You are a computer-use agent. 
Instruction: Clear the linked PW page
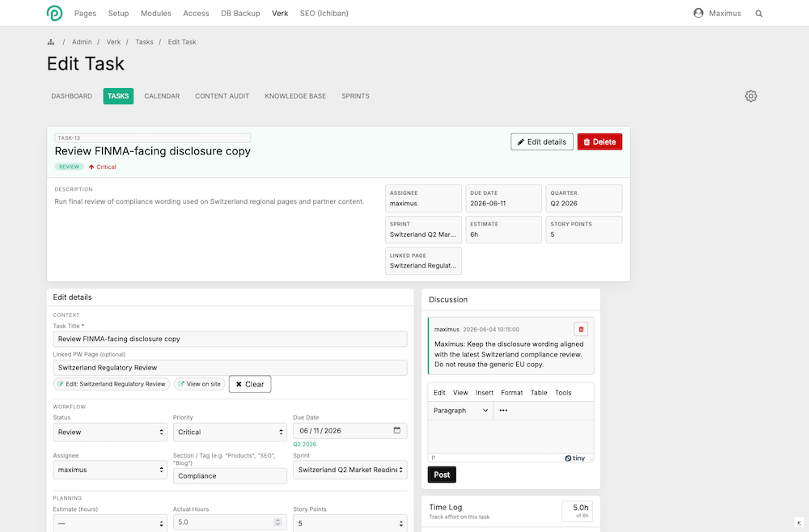click(250, 384)
